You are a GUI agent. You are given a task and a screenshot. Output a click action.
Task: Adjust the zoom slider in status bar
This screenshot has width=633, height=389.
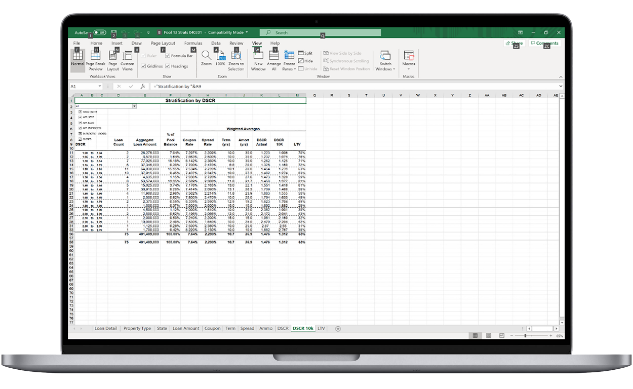pyautogui.click(x=525, y=335)
